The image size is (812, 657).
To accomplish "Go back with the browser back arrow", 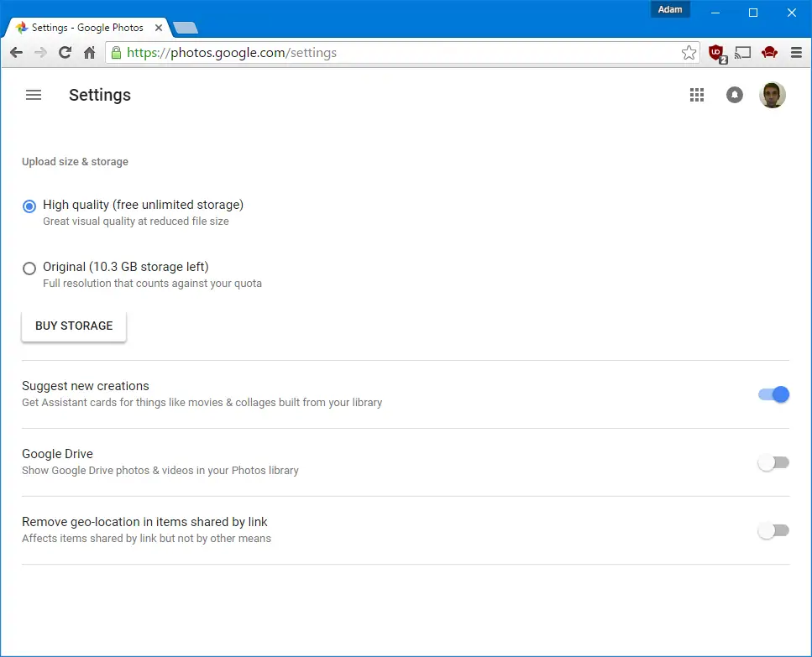I will [x=17, y=52].
